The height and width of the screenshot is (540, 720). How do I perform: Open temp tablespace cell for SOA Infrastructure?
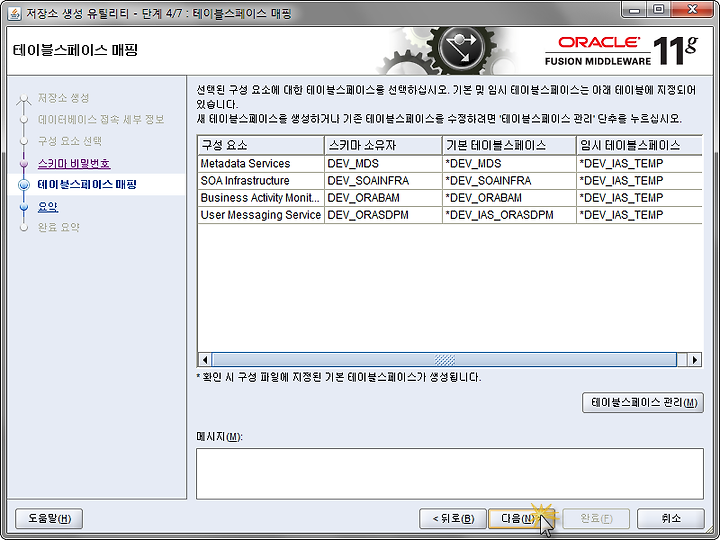click(639, 181)
